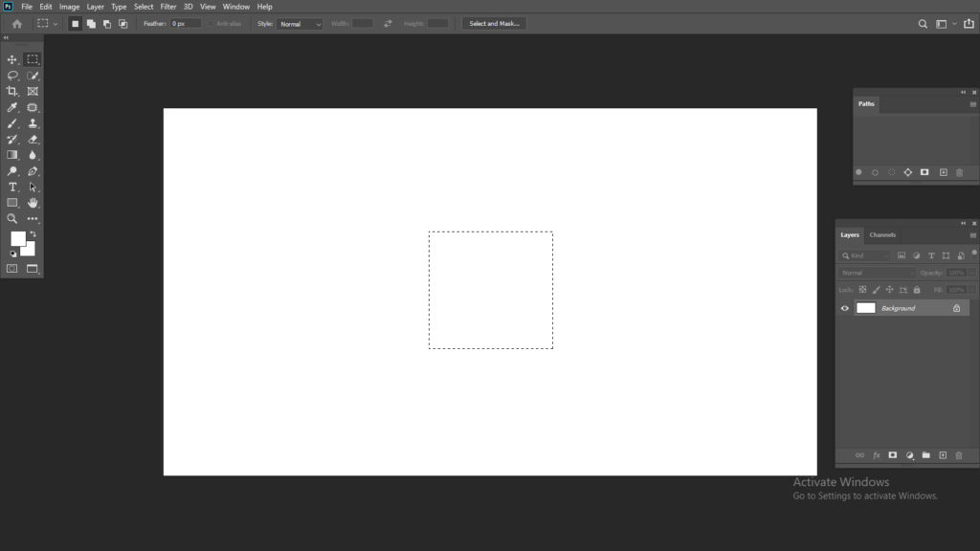Open Edit Toolbar three-dots button

click(33, 219)
